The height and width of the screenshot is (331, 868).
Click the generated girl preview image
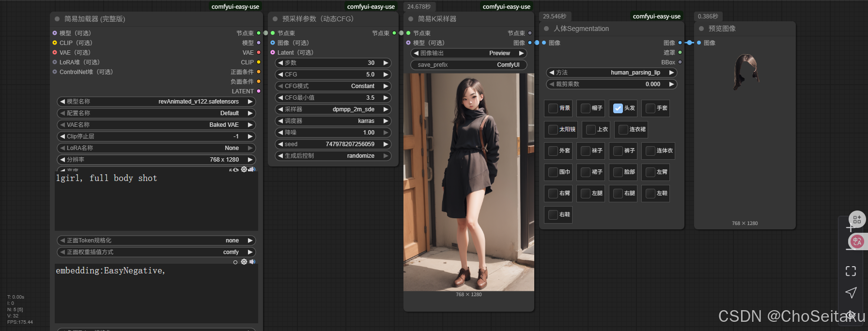(469, 182)
